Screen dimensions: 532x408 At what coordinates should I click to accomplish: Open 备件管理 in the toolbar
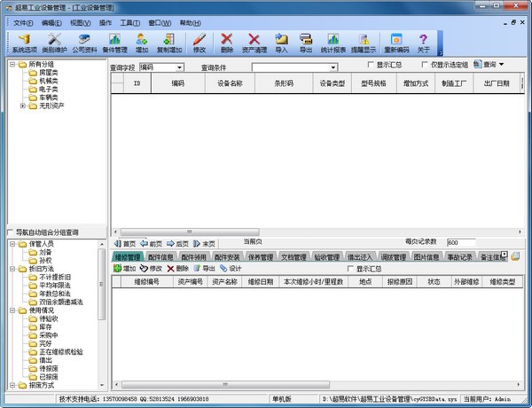click(115, 43)
